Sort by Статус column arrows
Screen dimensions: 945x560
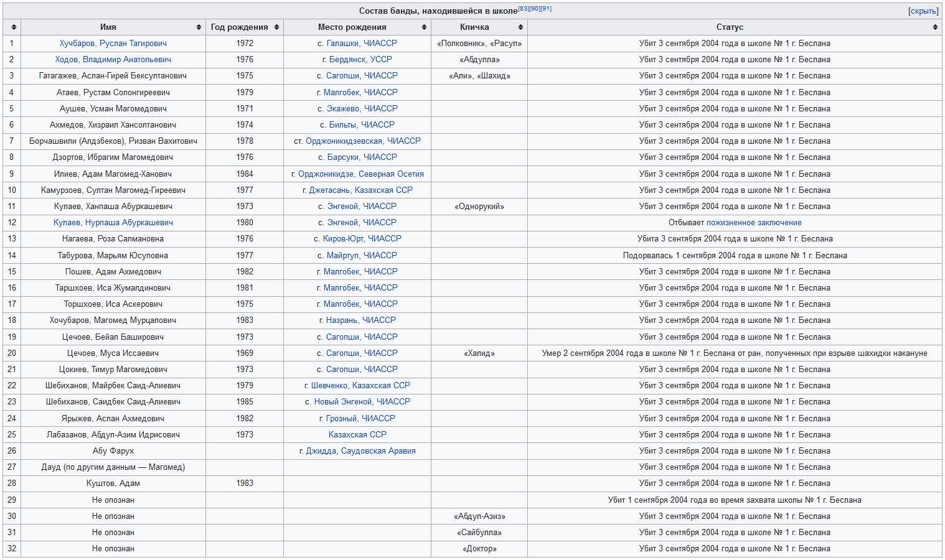(935, 27)
